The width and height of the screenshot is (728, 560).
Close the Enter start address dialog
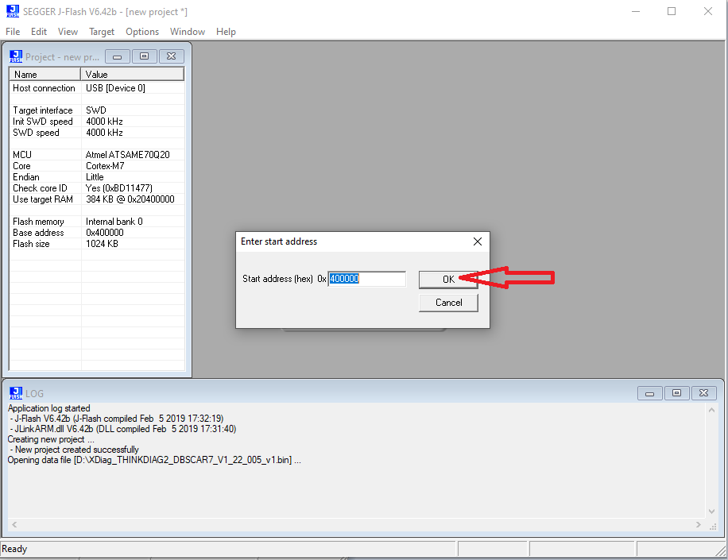click(x=478, y=241)
